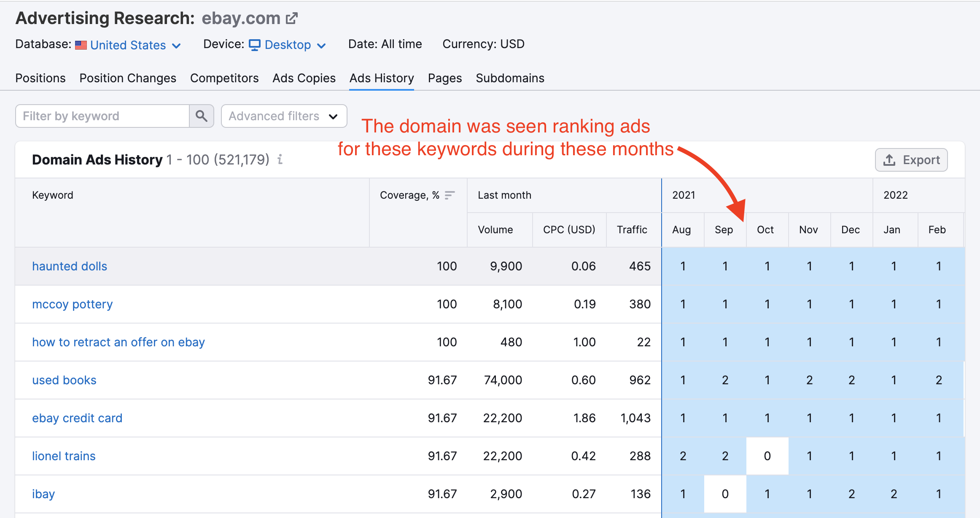The image size is (980, 518).
Task: Open the ebay credit card keyword link
Action: (x=77, y=418)
